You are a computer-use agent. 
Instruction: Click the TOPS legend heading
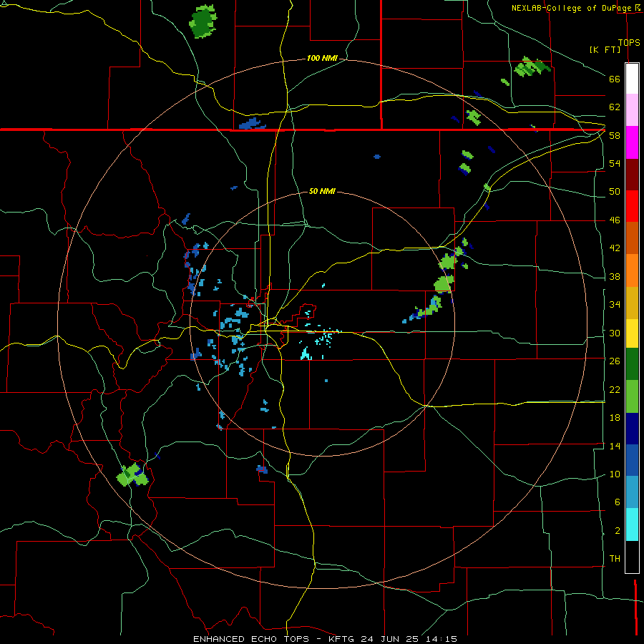[629, 42]
